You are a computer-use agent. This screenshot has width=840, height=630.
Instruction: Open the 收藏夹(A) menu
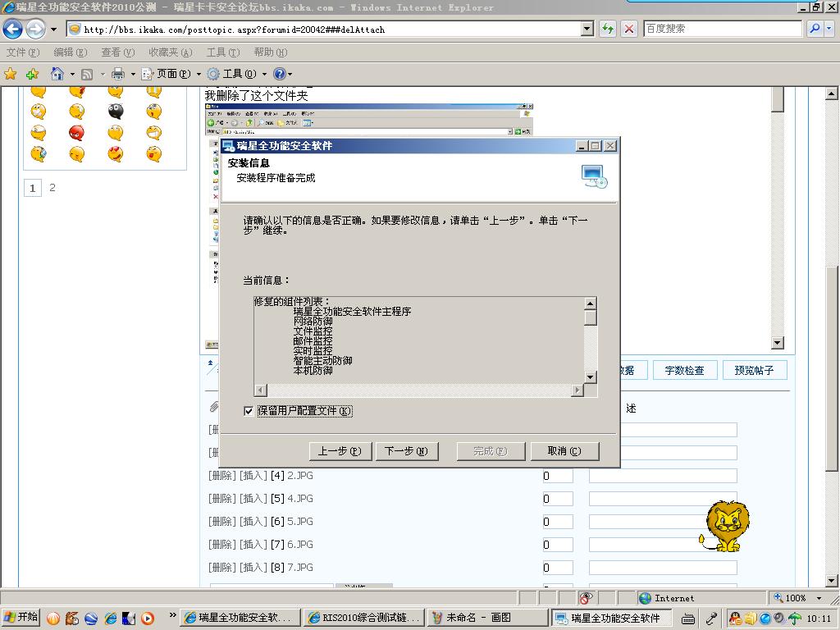(x=171, y=52)
